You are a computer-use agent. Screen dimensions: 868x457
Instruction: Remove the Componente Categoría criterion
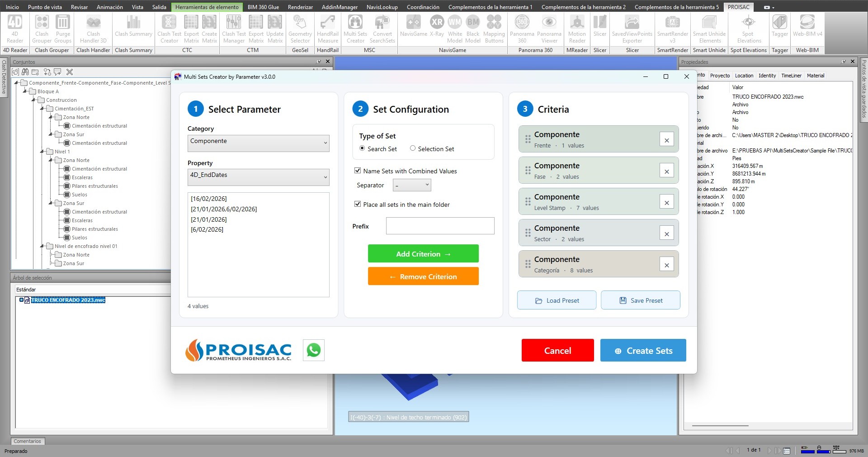[x=666, y=265]
